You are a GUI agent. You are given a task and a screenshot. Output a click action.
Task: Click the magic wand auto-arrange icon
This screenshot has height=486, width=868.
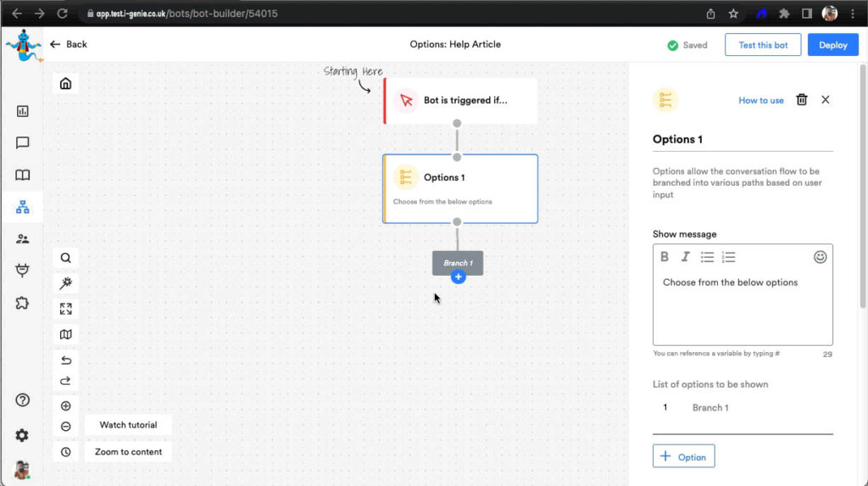click(65, 283)
